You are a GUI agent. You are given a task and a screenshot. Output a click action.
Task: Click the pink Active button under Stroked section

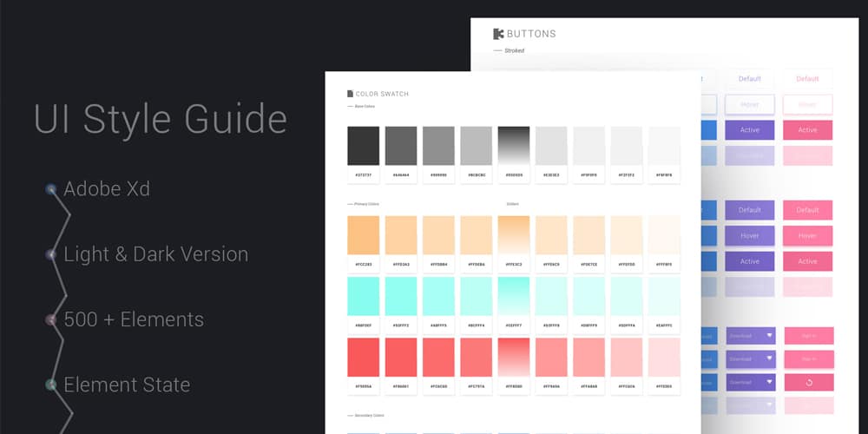[807, 130]
